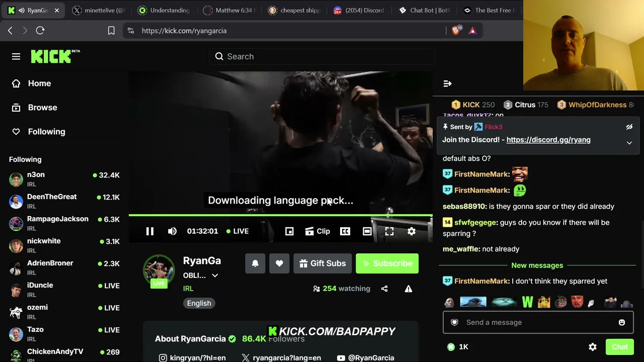Switch to the Discord tab
644x362 pixels.
[360, 10]
